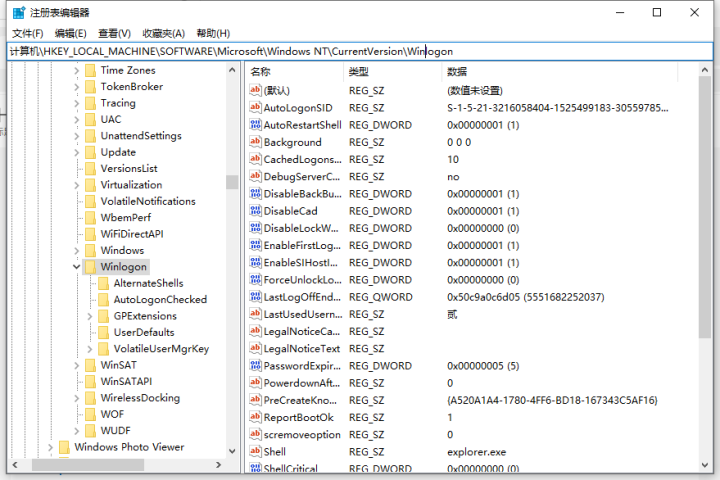Click the binary icon beside DisableCad
Viewport: 720px width, 480px height.
click(x=255, y=211)
